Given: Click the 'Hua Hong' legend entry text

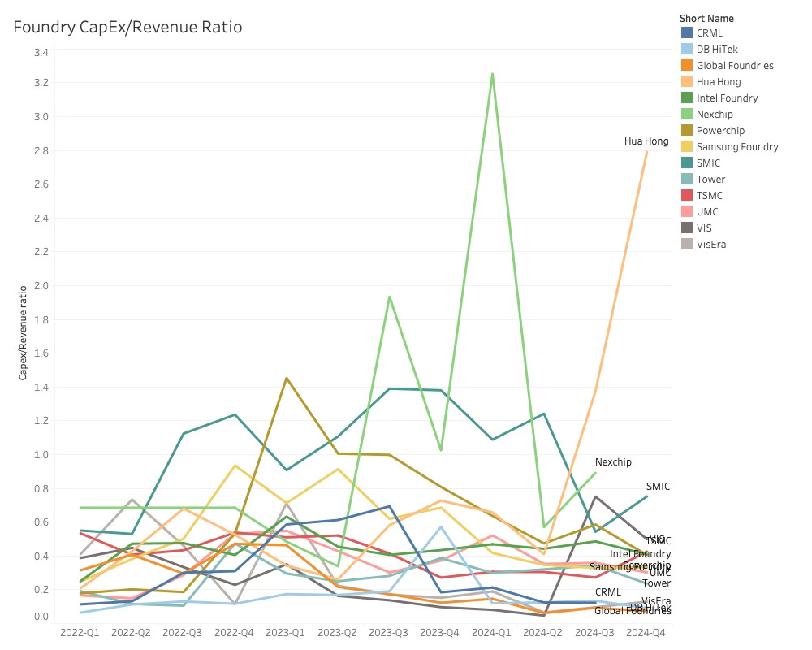Looking at the screenshot, I should pyautogui.click(x=719, y=82).
